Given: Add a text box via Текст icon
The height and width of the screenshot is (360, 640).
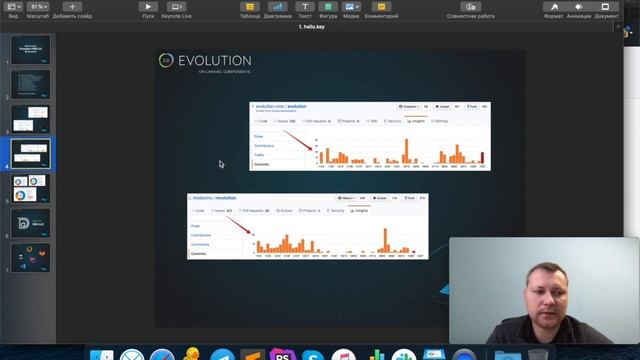Looking at the screenshot, I should pyautogui.click(x=305, y=7).
